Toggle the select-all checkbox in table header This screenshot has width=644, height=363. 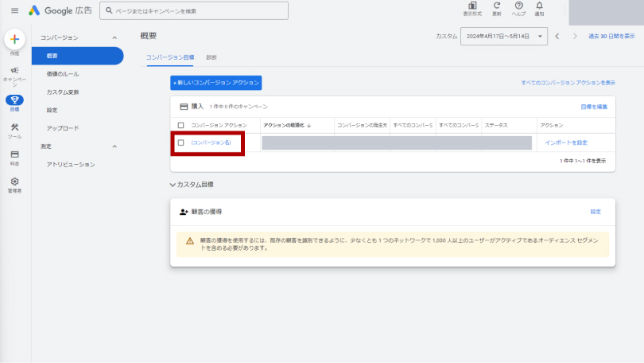click(181, 125)
